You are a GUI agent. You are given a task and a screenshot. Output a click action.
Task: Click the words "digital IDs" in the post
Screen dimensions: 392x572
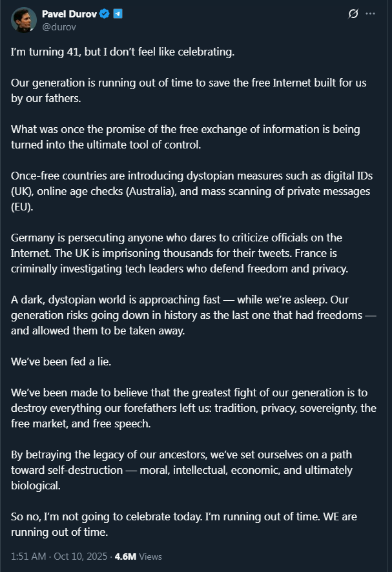[x=351, y=176]
